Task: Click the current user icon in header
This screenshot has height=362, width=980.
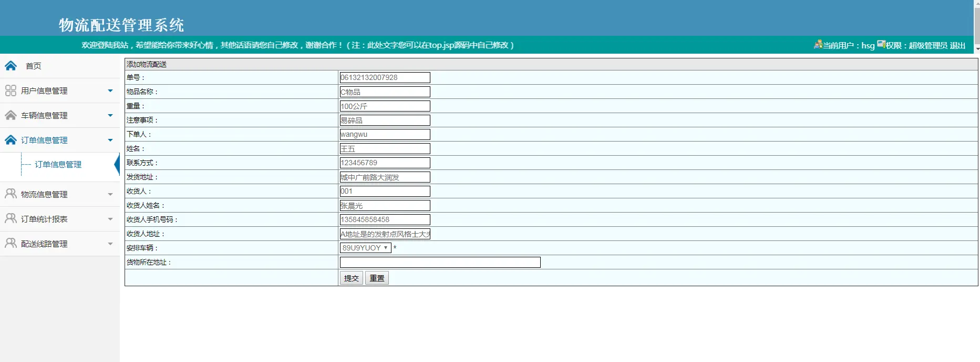Action: pyautogui.click(x=818, y=44)
